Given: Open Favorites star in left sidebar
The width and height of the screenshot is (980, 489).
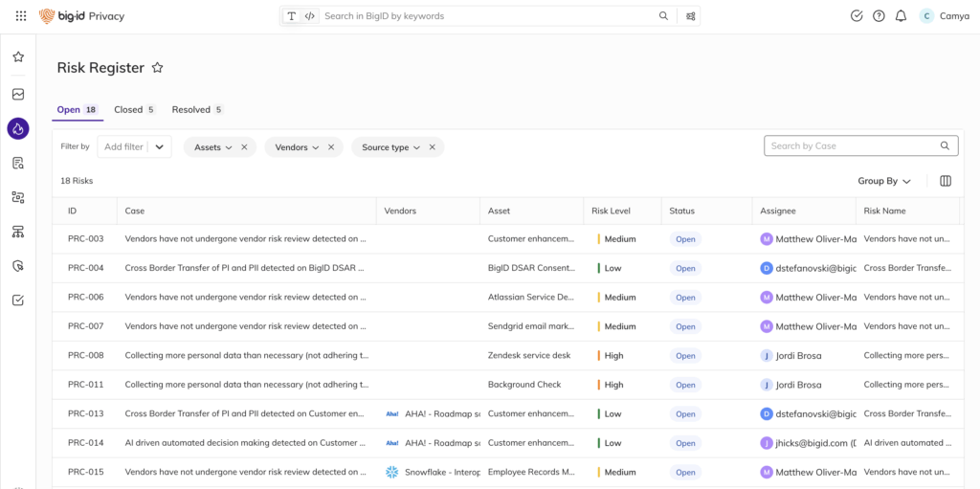Looking at the screenshot, I should coord(18,57).
